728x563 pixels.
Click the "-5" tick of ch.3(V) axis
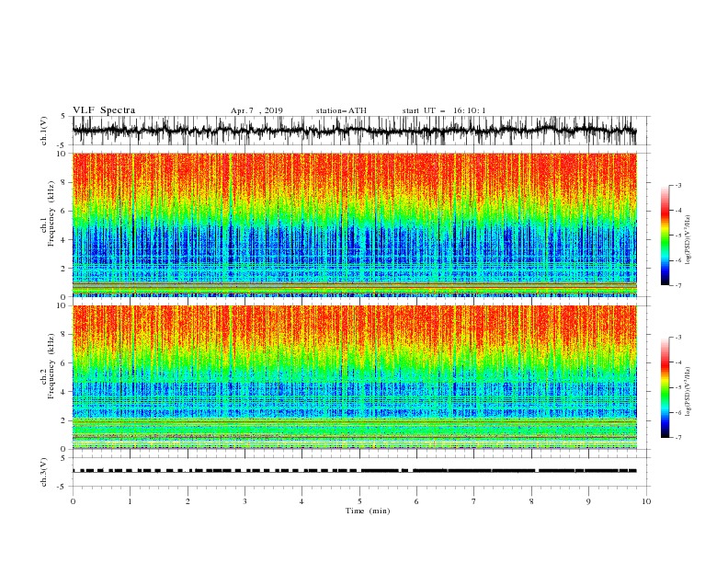point(63,487)
